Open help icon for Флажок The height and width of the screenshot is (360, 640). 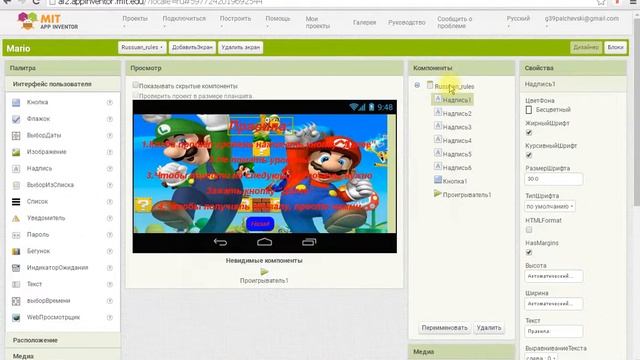pos(110,119)
